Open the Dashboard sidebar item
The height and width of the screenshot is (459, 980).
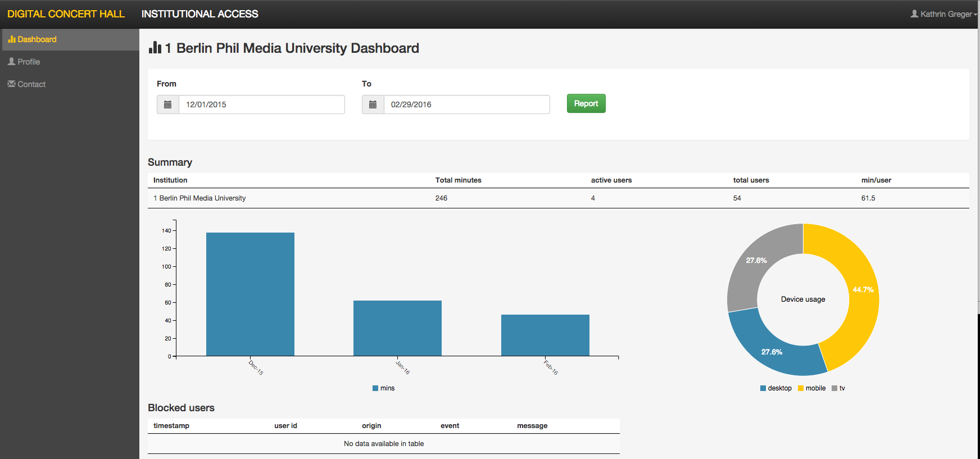coord(37,39)
